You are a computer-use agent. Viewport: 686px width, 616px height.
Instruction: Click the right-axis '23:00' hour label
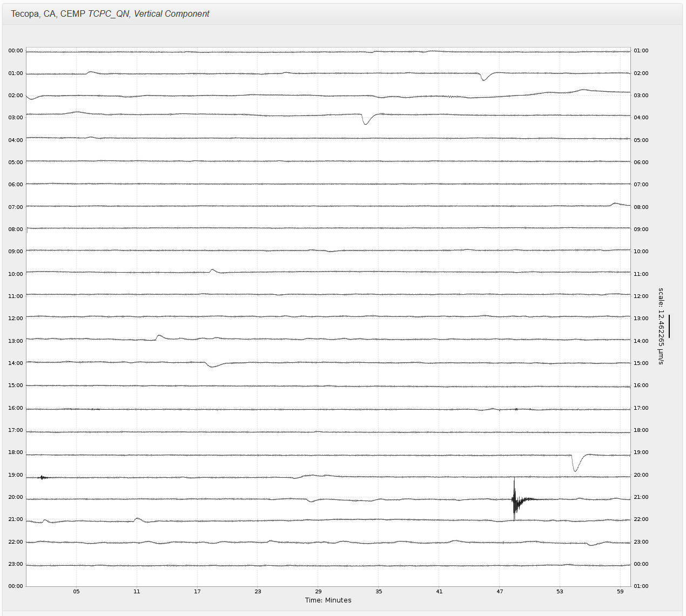[641, 542]
